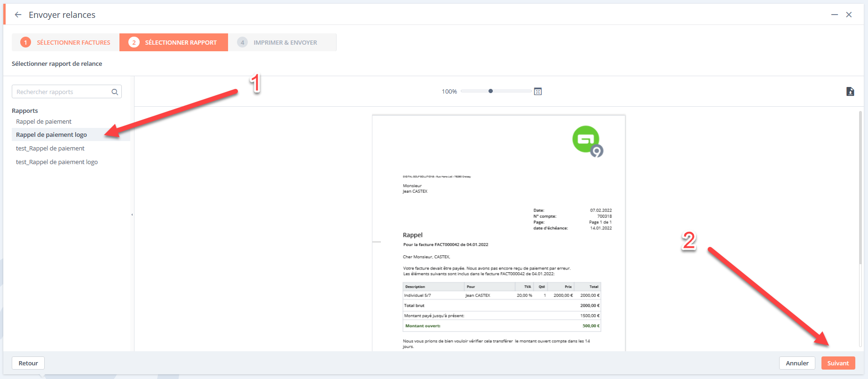Click the Total brut row in preview
The height and width of the screenshot is (379, 868).
(x=502, y=305)
